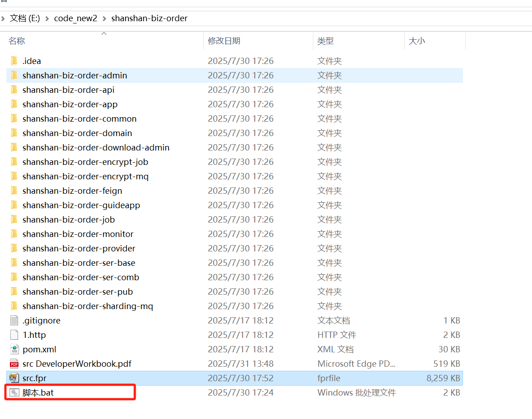Click shanshan-biz-order-ser-pub folder icon
Image resolution: width=532 pixels, height=419 pixels.
pos(14,291)
